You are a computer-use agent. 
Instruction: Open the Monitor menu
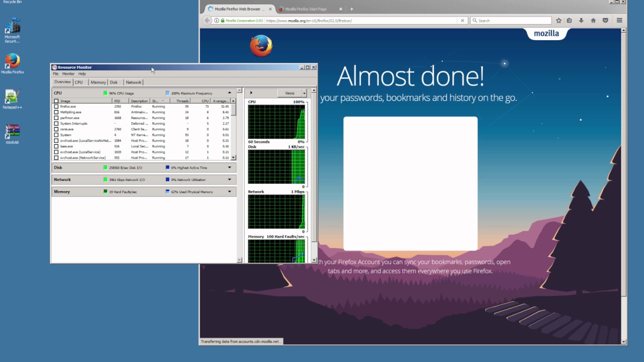coord(68,74)
